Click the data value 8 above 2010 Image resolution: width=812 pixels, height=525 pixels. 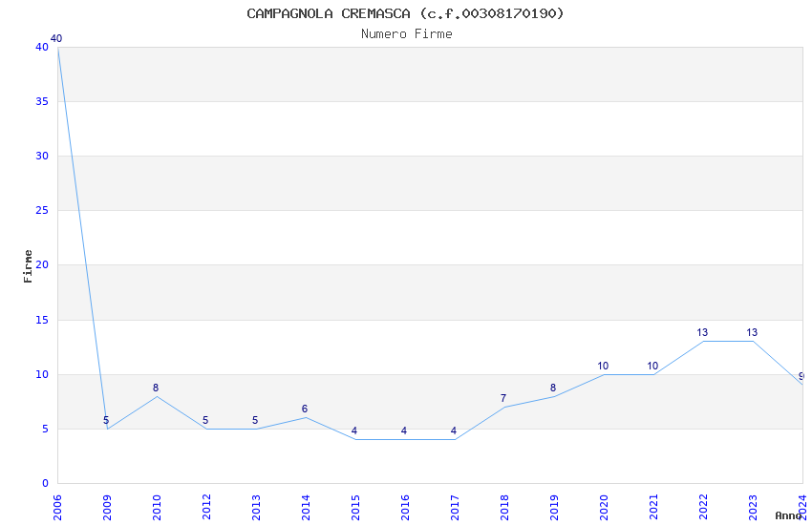(156, 388)
